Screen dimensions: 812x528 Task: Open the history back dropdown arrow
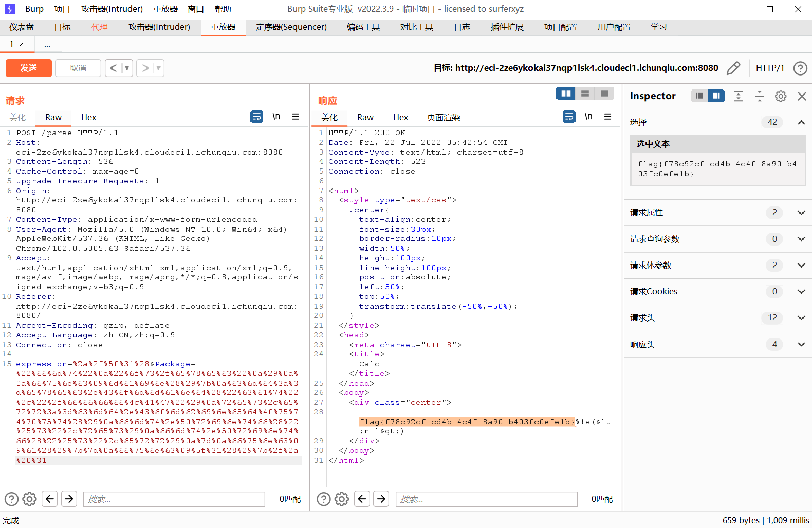127,68
